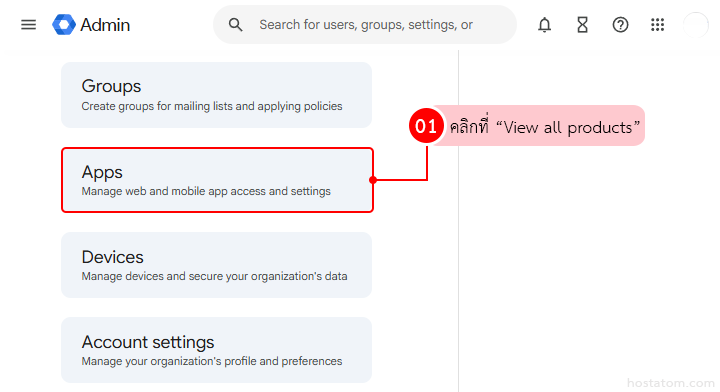The image size is (720, 392).
Task: Open the Google apps grid launcher
Action: click(x=658, y=25)
